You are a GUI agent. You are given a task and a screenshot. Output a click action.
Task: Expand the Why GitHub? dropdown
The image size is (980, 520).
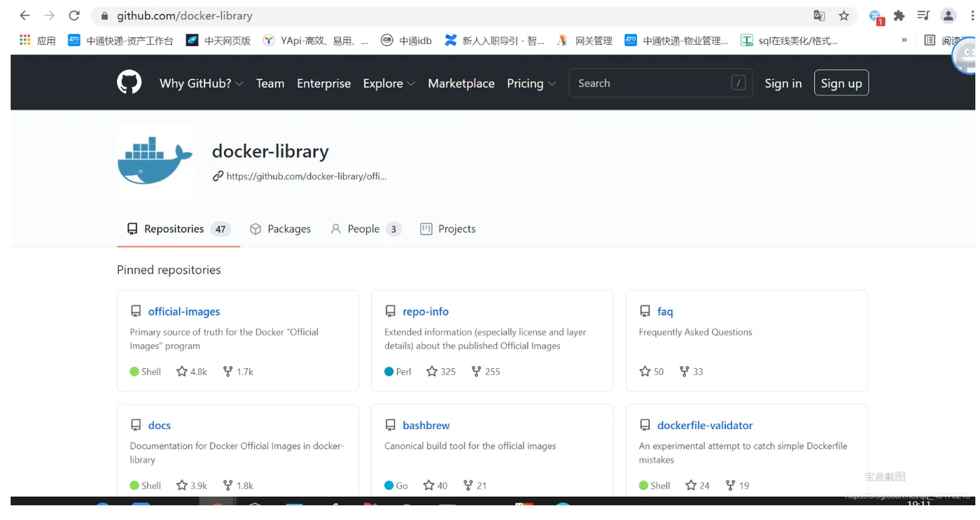pos(201,83)
